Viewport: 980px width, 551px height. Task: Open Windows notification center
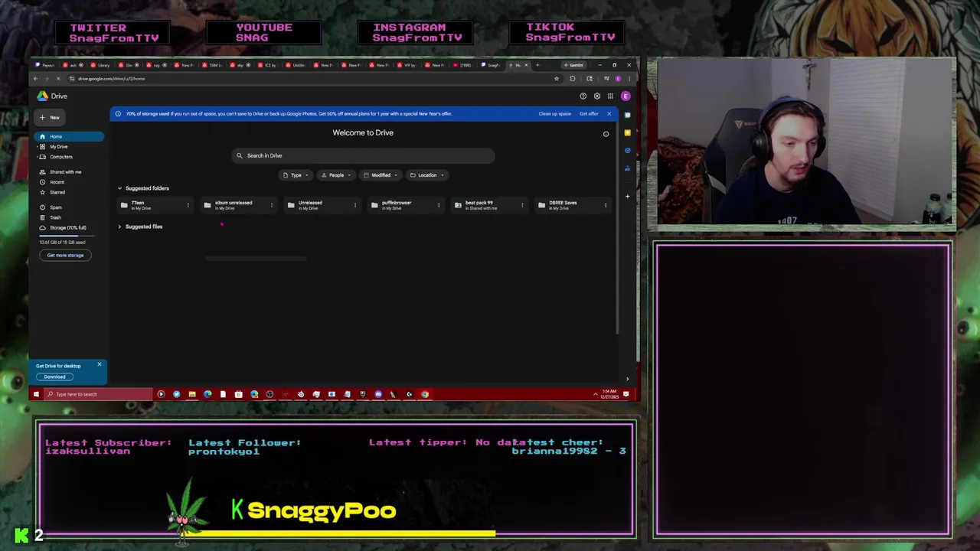(626, 394)
